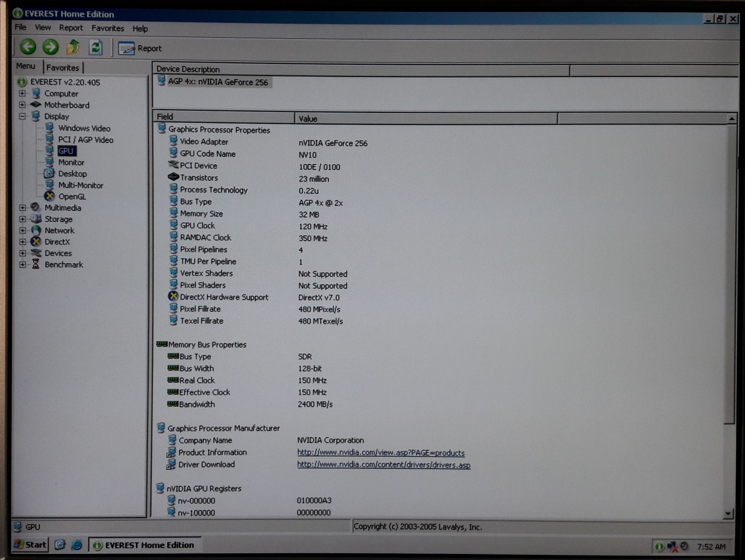Select the highlighted GPU tree item
This screenshot has width=745, height=560.
66,151
